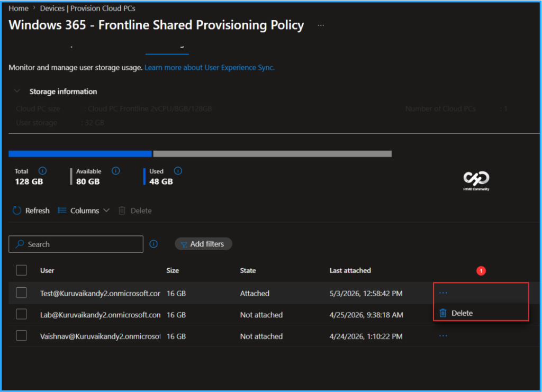Image resolution: width=542 pixels, height=392 pixels.
Task: Click the magnifier icon in Search box
Action: pos(20,244)
